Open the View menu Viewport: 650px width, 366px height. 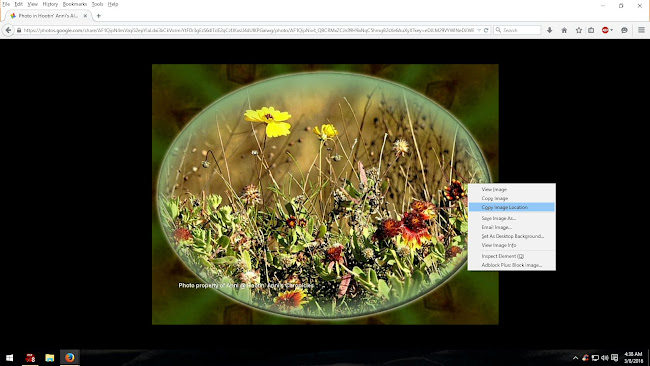[x=32, y=4]
